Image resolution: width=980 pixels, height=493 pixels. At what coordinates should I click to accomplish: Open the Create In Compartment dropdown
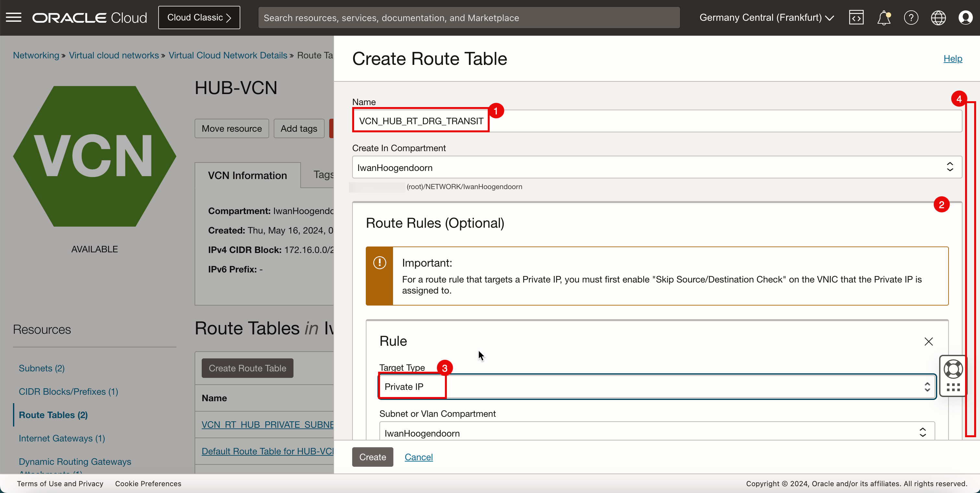654,167
